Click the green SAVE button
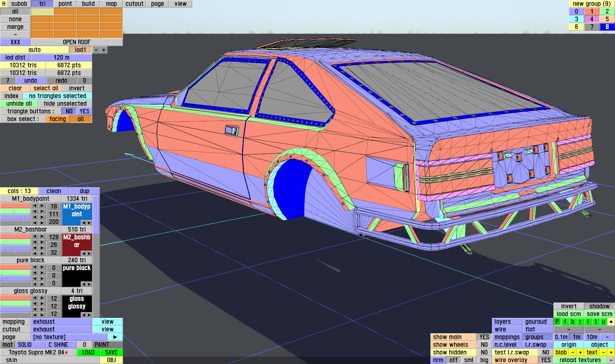Screen dimensions: 615x364 (x=111, y=352)
